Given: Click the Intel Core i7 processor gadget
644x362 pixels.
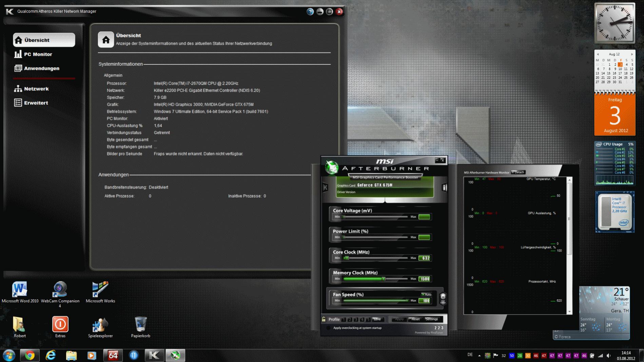Looking at the screenshot, I should 615,212.
